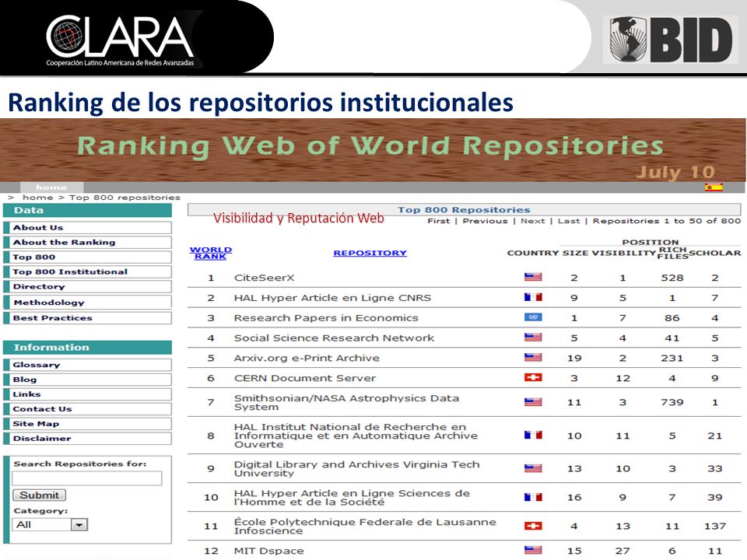The height and width of the screenshot is (560, 747).
Task: Click the 'Repositories 1 to 50 of 800' text
Action: [x=667, y=221]
